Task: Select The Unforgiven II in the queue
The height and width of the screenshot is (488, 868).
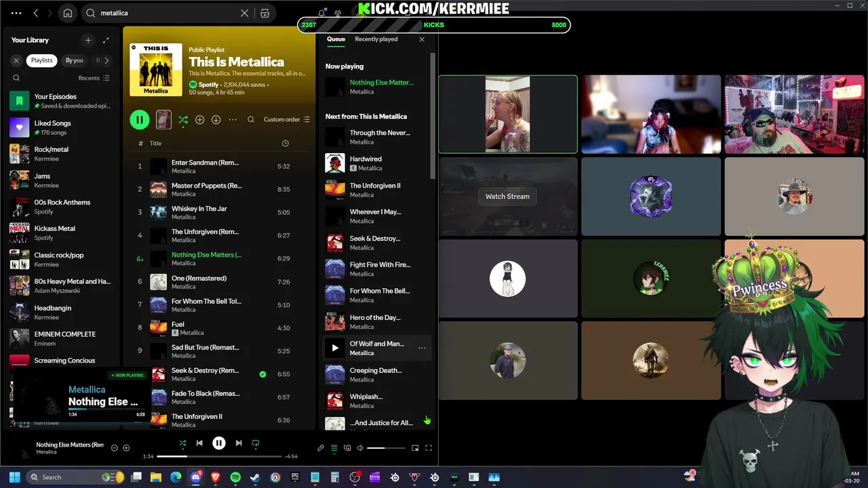Action: [376, 190]
